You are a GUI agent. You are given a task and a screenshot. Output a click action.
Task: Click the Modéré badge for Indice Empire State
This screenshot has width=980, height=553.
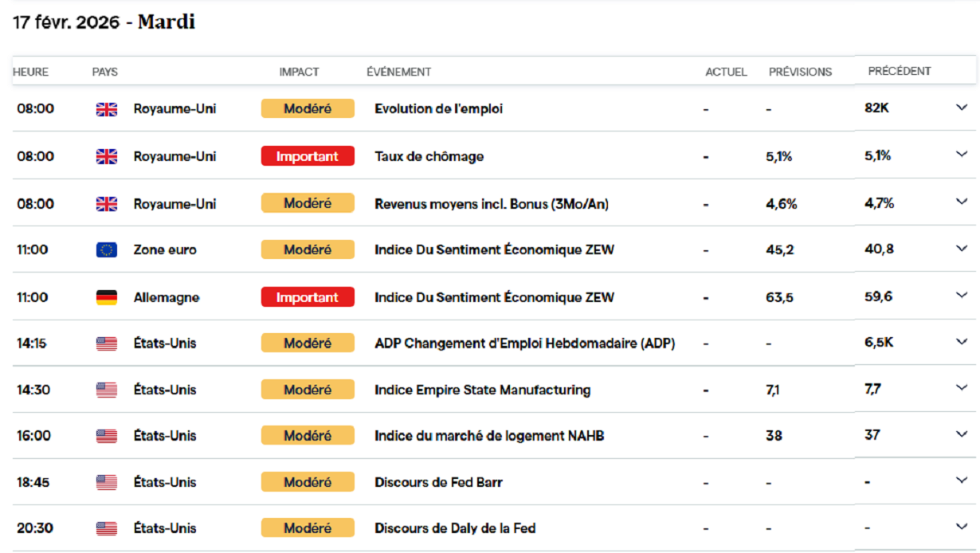pyautogui.click(x=308, y=390)
